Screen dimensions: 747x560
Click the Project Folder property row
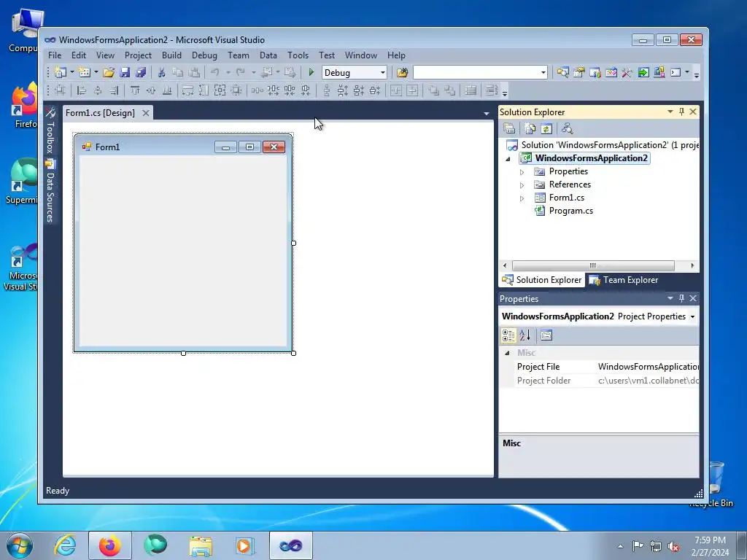pyautogui.click(x=599, y=381)
